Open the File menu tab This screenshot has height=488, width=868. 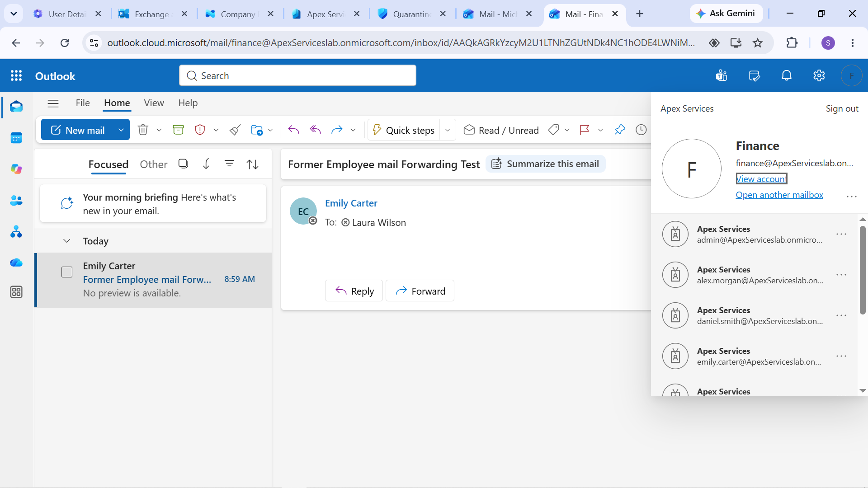[83, 103]
